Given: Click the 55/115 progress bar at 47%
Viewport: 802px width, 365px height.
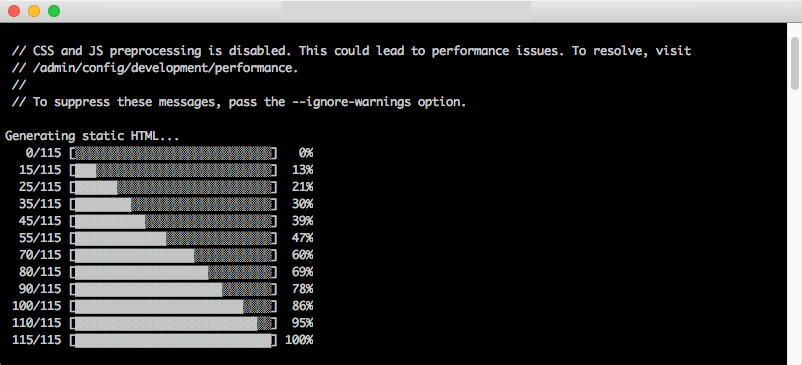Looking at the screenshot, I should coord(173,238).
